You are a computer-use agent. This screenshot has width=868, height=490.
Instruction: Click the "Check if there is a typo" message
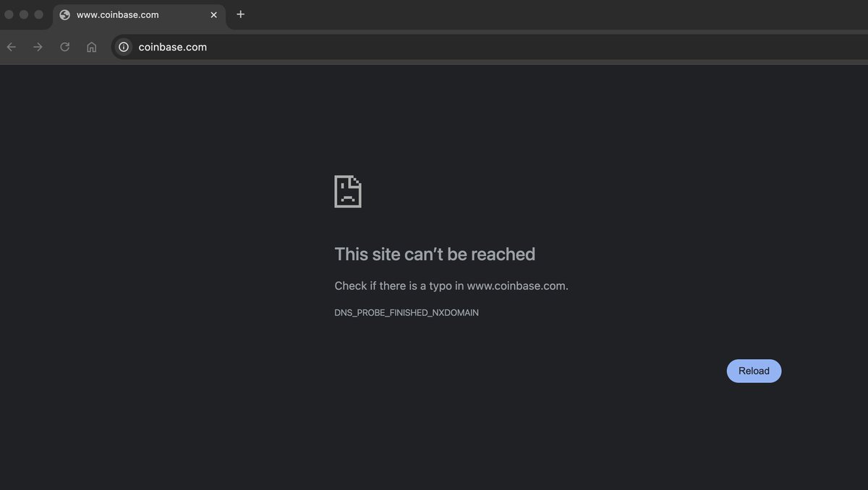tap(451, 285)
